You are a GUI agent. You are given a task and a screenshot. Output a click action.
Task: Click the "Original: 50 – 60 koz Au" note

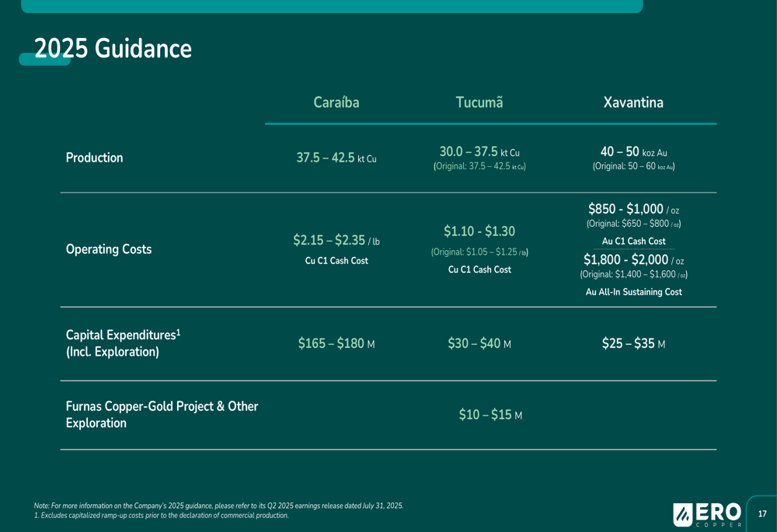pyautogui.click(x=634, y=166)
